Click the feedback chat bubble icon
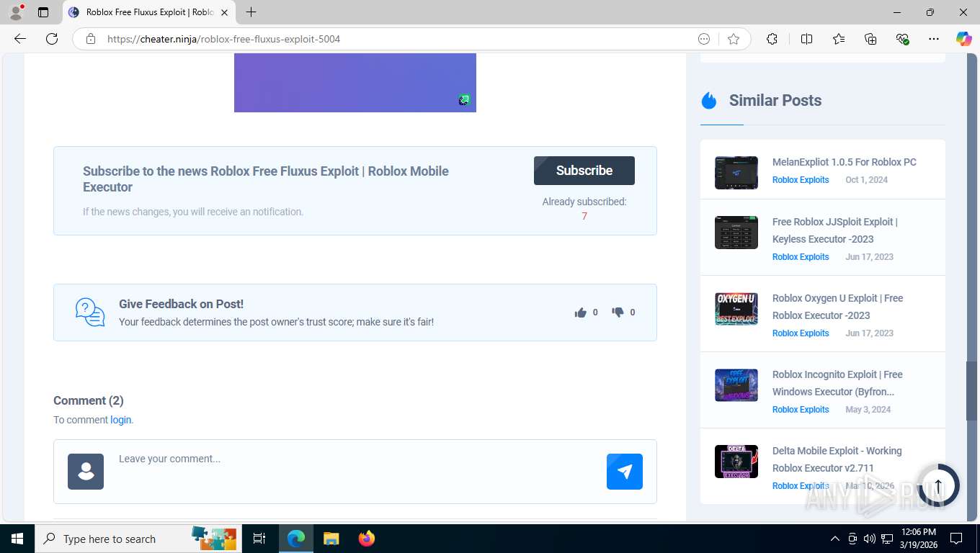Screen dimensions: 980x553 click(90, 313)
